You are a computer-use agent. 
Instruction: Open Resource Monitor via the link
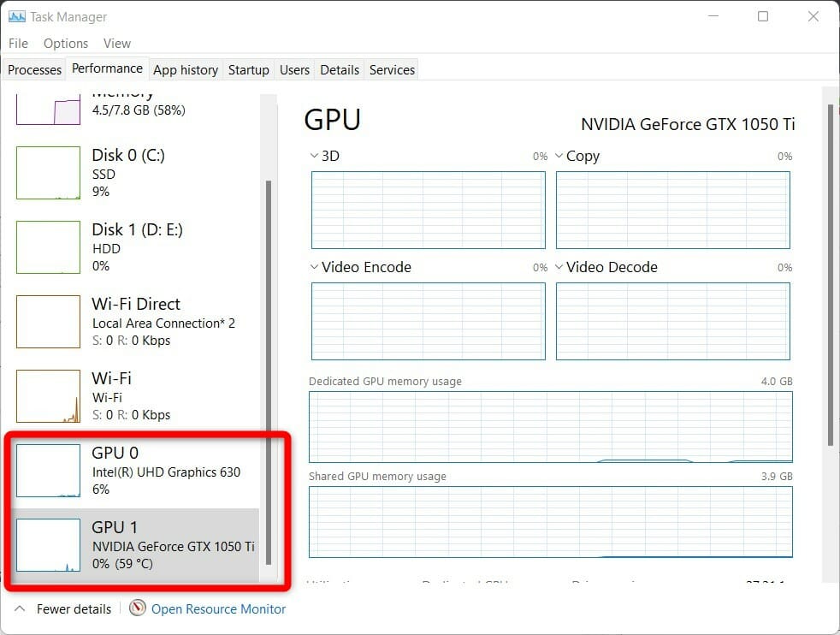point(218,608)
